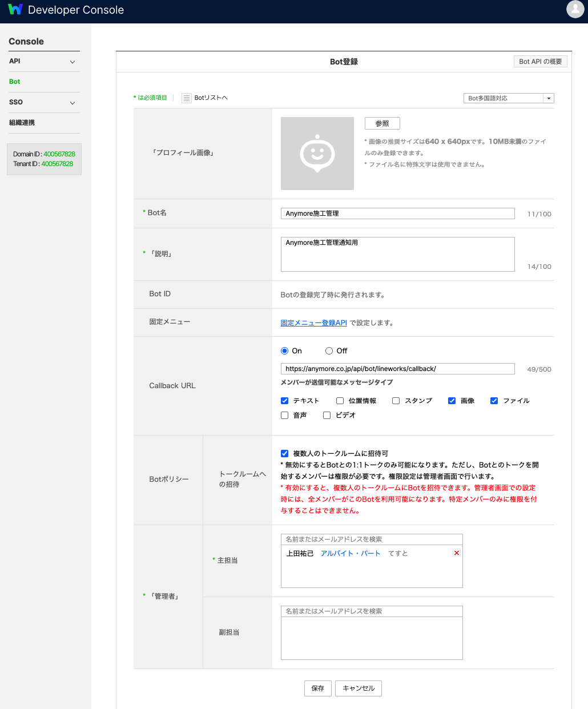Click the 副担当 search input field

click(371, 611)
